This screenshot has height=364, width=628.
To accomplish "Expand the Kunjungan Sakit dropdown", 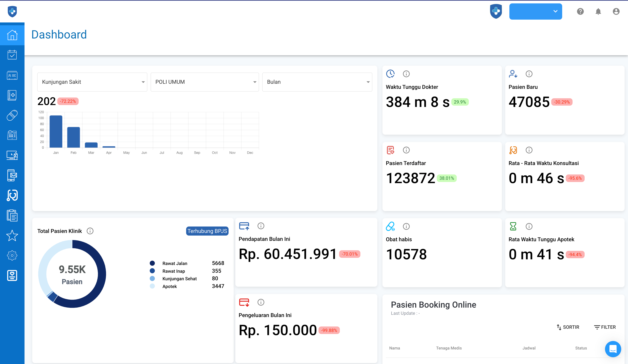I will [92, 82].
